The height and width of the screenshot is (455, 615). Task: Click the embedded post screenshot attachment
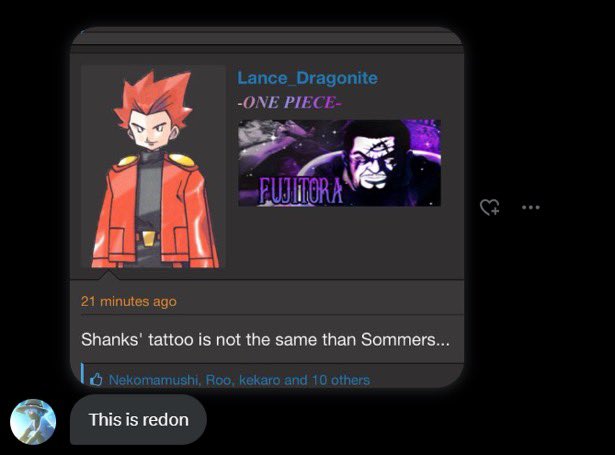267,208
